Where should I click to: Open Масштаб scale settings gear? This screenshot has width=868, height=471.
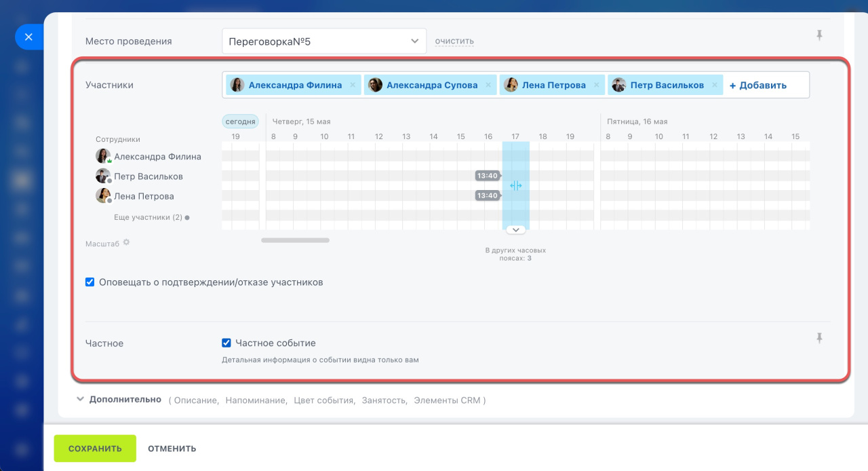click(x=126, y=242)
